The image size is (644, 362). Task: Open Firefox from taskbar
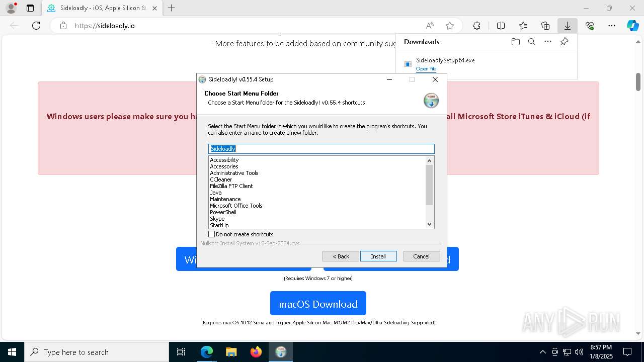256,352
